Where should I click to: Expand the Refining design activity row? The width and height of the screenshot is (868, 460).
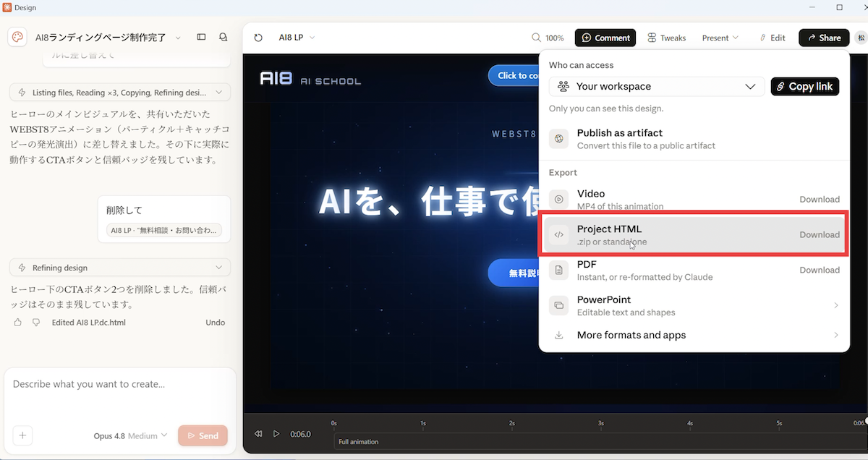click(x=120, y=268)
